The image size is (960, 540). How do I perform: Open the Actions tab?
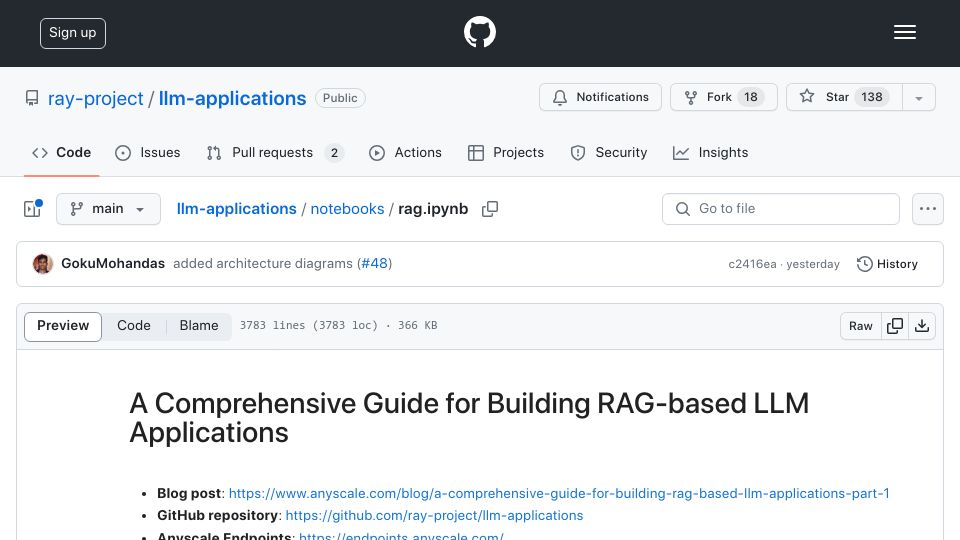[405, 152]
